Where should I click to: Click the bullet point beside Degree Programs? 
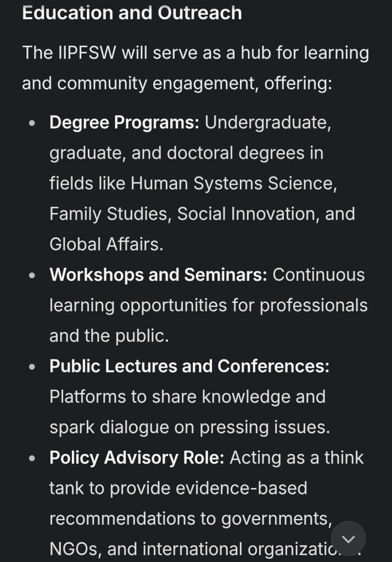33,123
